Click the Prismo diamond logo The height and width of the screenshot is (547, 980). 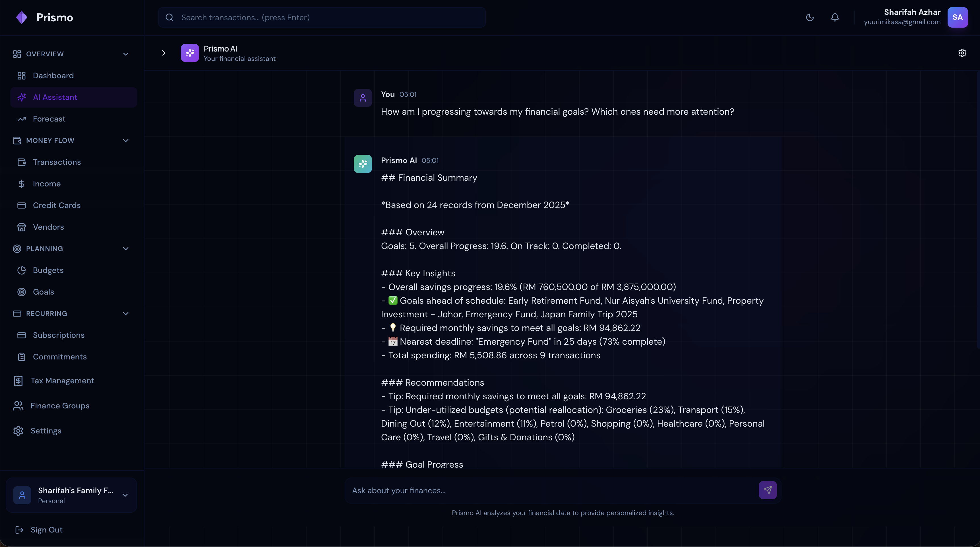tap(22, 18)
